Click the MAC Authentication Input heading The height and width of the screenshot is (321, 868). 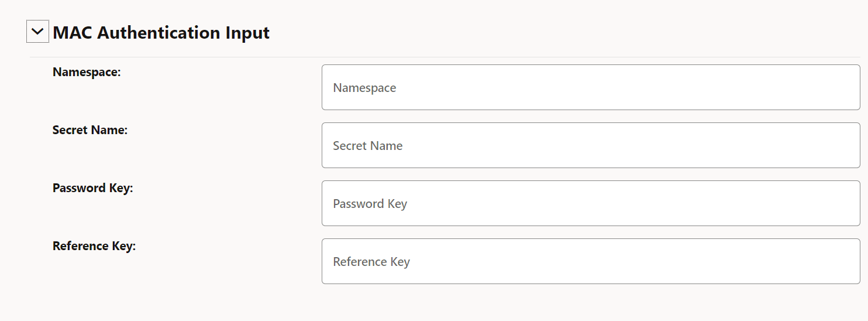161,33
